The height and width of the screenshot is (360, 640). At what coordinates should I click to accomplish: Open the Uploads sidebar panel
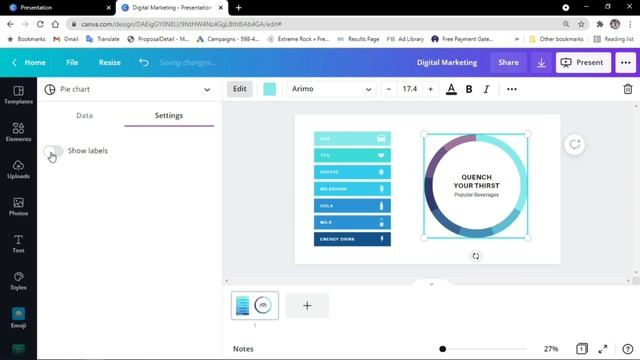click(x=18, y=169)
